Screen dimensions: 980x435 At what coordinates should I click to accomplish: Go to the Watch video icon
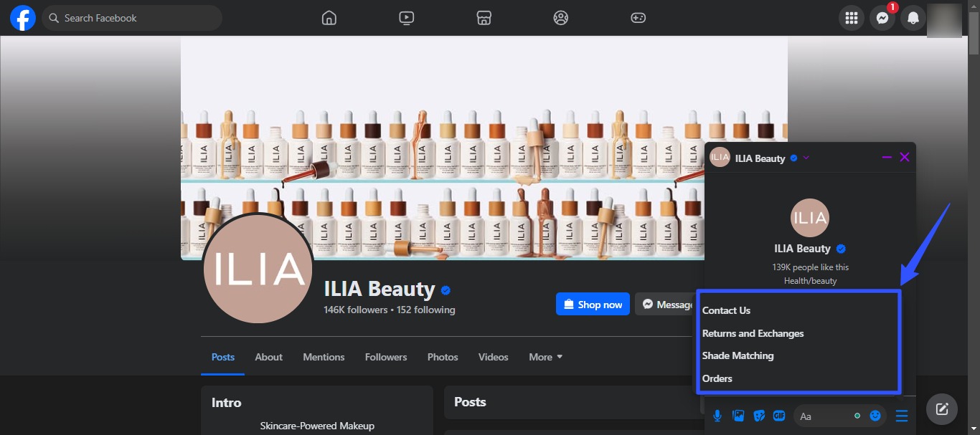point(407,18)
